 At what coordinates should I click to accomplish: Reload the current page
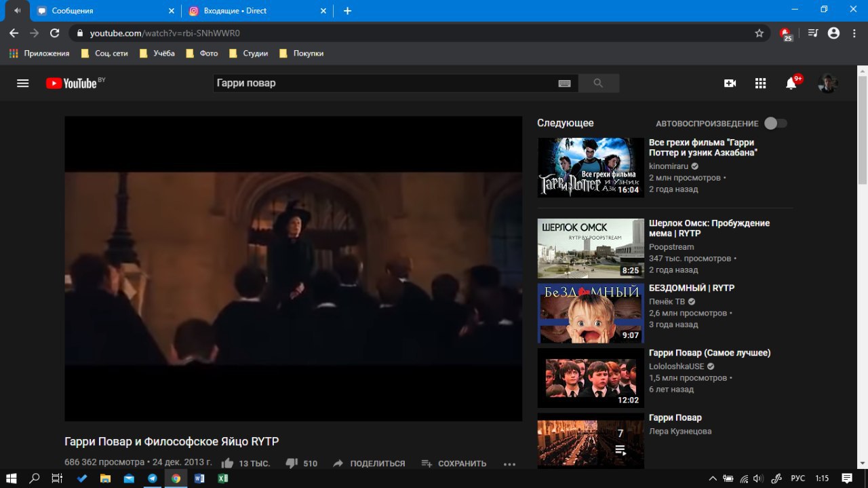tap(55, 33)
